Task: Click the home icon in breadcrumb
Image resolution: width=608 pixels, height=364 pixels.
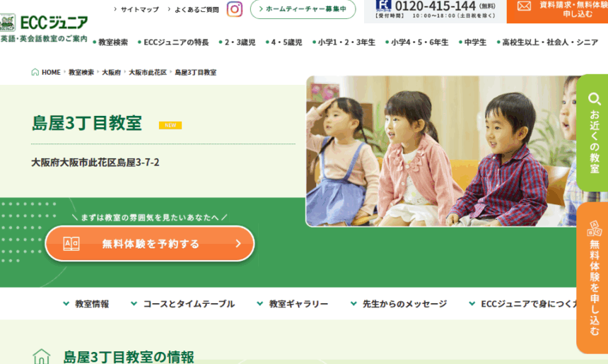Action: (35, 72)
